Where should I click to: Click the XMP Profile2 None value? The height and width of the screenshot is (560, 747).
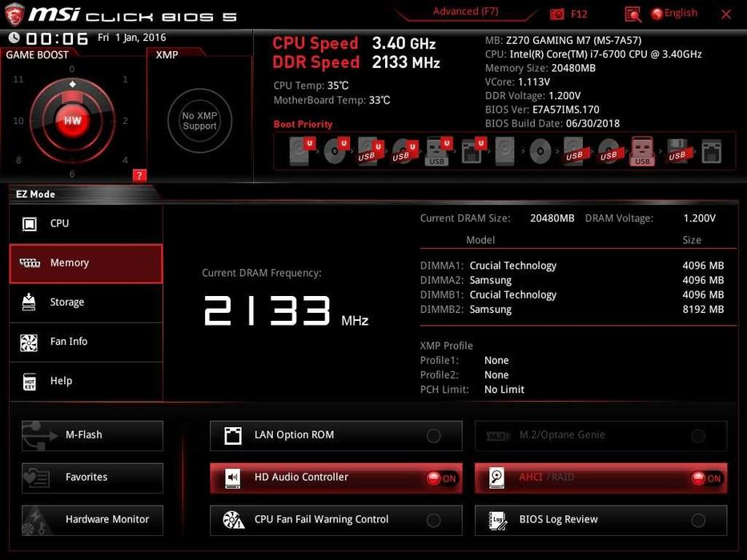(496, 375)
